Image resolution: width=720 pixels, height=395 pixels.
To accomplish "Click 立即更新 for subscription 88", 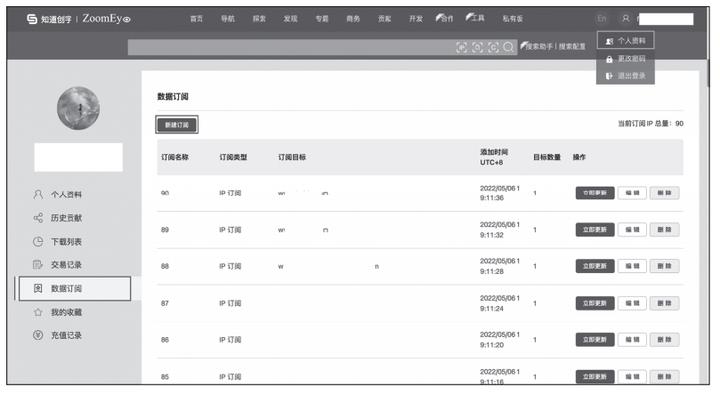I will click(595, 266).
